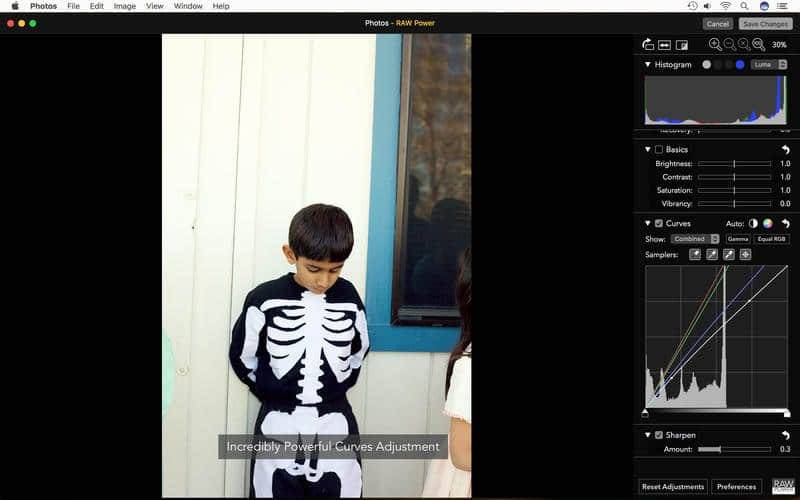800x500 pixels.
Task: Click the Cancel button
Action: 718,23
